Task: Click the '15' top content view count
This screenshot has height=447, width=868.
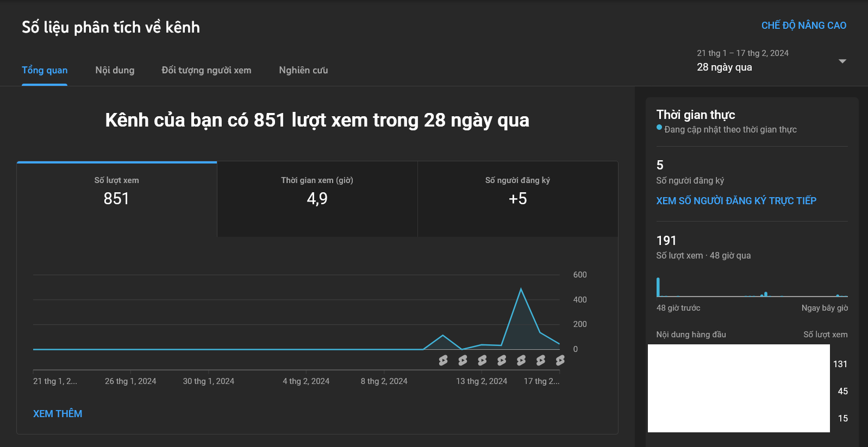Action: tap(843, 419)
